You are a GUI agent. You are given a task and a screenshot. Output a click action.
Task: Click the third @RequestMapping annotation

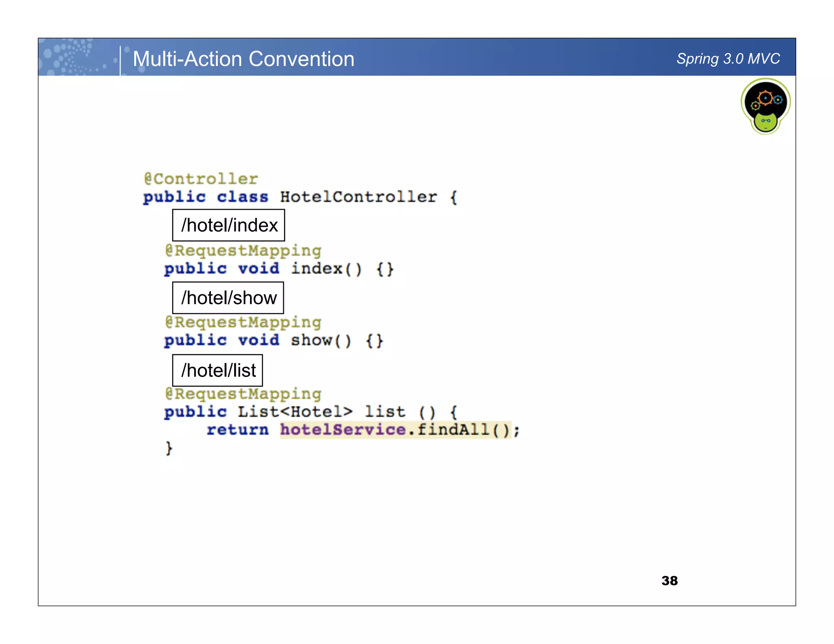(243, 394)
